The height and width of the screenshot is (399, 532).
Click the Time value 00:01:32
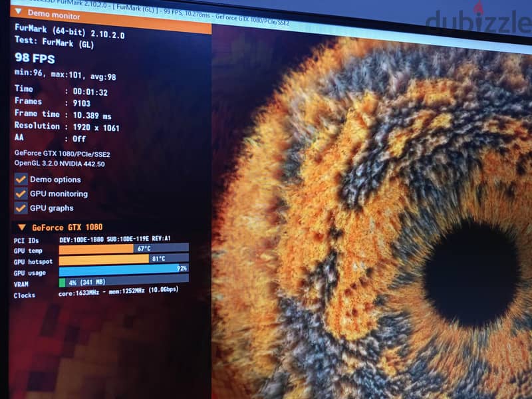pos(90,92)
